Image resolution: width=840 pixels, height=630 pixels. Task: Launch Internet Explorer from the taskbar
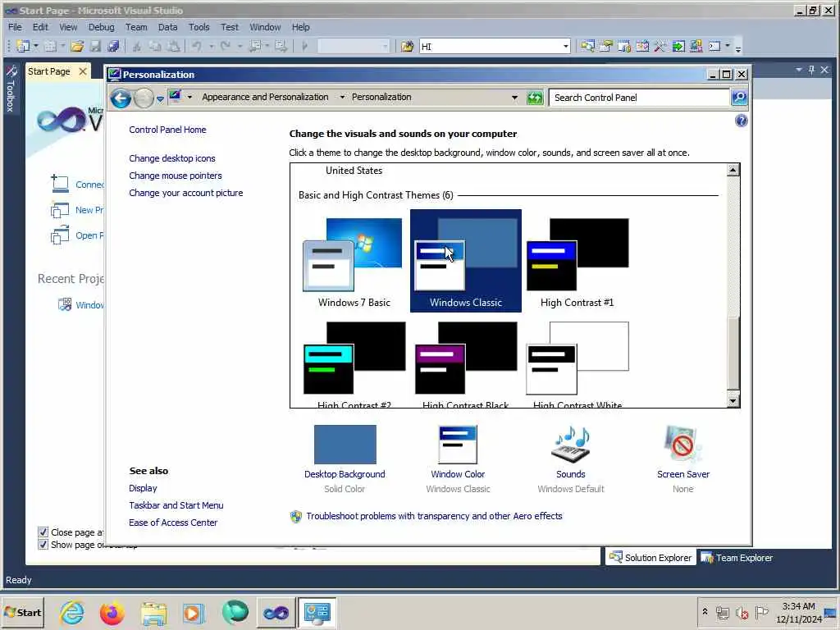click(x=72, y=612)
